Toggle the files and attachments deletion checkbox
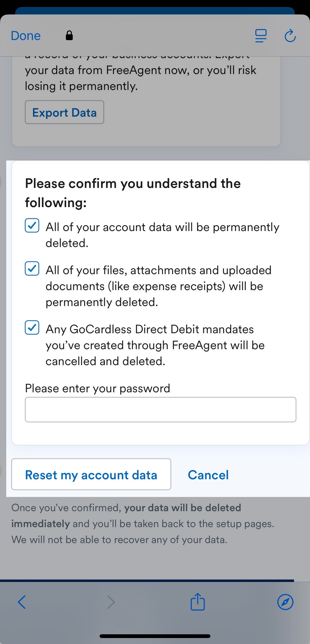The image size is (310, 644). point(32,268)
